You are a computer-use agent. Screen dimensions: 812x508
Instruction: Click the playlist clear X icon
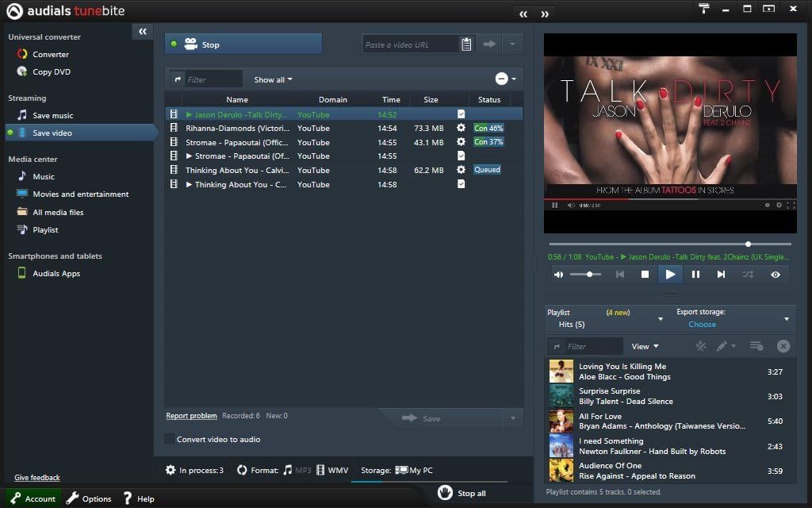click(x=783, y=346)
